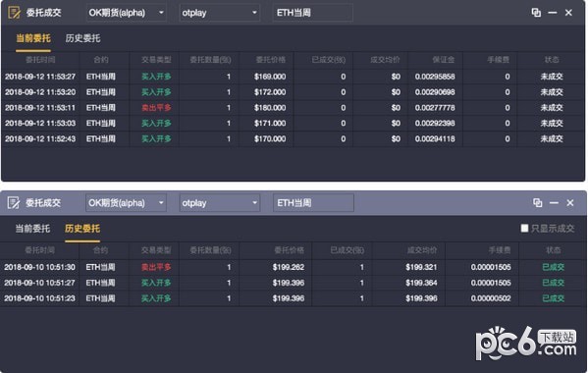The image size is (588, 373).
Task: Click the margin value 0.00290698
Action: 435,92
